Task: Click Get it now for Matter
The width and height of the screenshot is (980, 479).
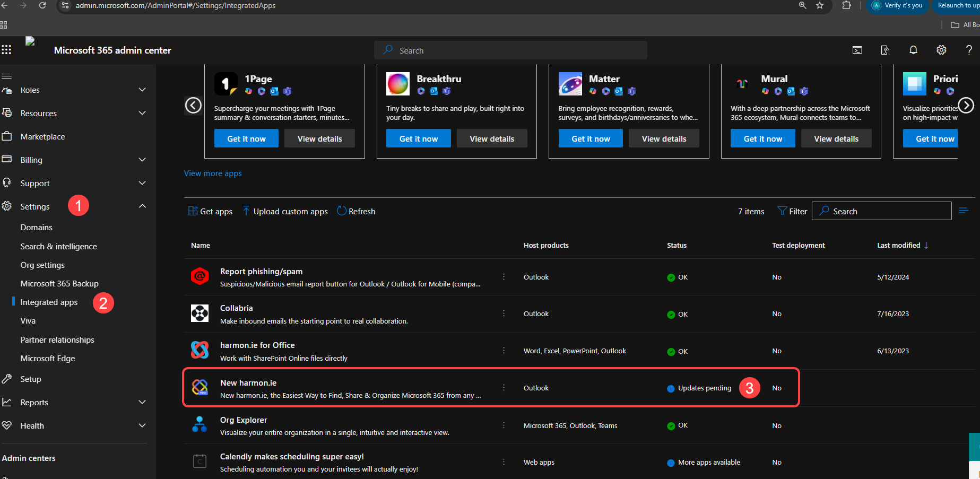Action: pos(591,138)
